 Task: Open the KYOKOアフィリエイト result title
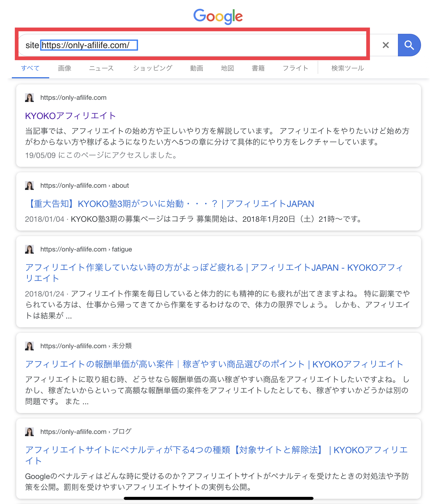click(x=70, y=116)
